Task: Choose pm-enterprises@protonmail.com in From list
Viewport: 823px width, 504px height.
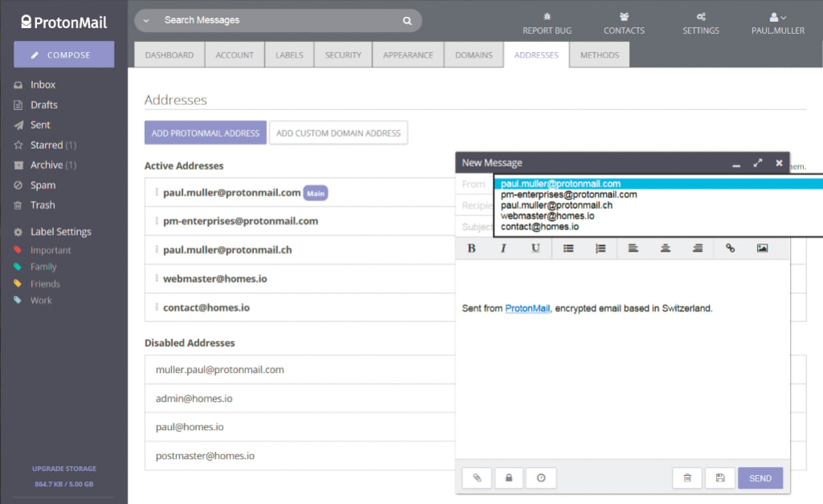Action: pos(659,195)
